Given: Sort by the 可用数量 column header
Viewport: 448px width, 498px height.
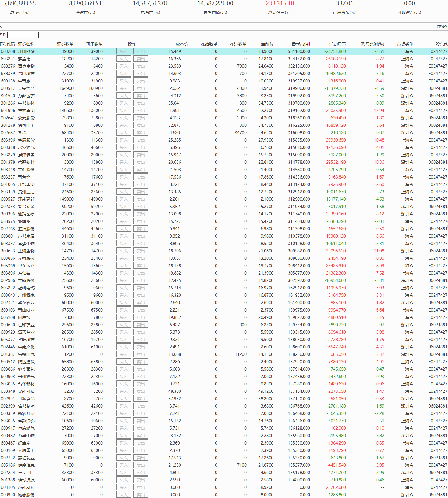Looking at the screenshot, I should coord(95,44).
